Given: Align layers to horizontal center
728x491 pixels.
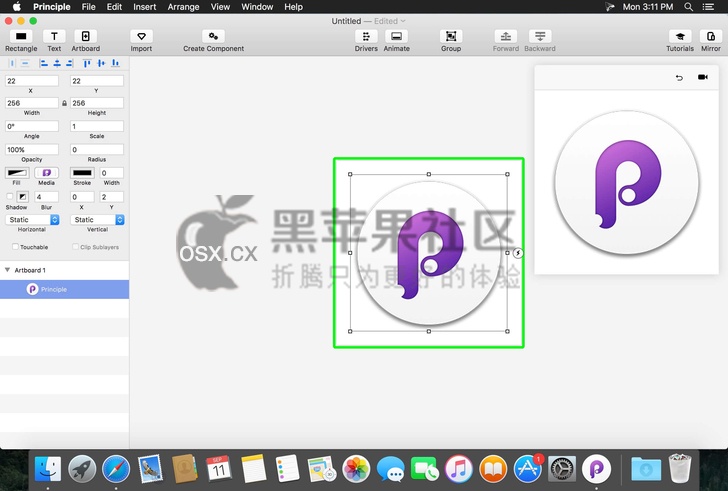Looking at the screenshot, I should point(57,63).
